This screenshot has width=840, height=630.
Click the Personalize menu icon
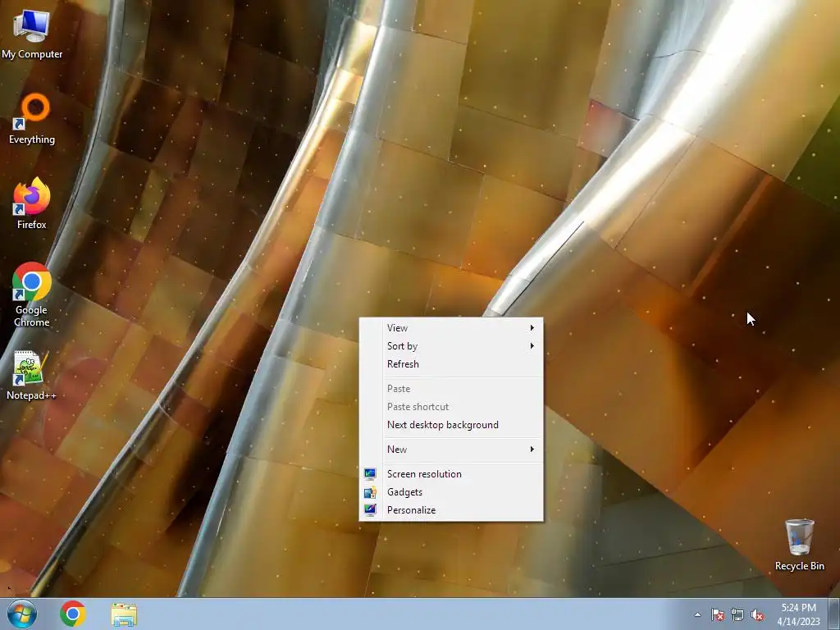[370, 510]
